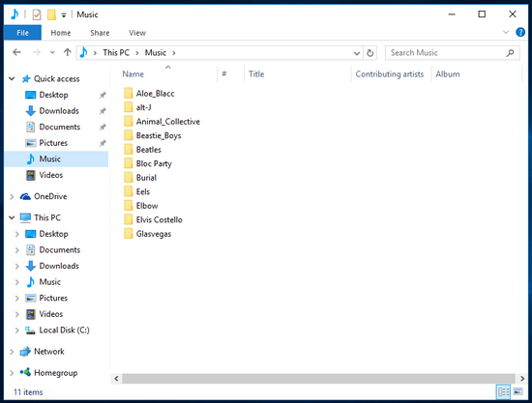Select the Burial folder icon
The width and height of the screenshot is (532, 403).
tap(129, 177)
